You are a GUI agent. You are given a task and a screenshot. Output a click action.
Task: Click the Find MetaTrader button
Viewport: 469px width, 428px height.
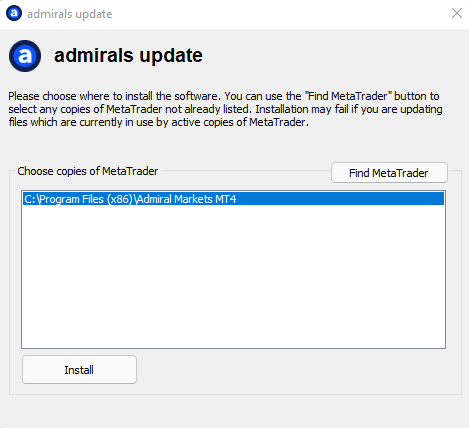click(x=389, y=173)
